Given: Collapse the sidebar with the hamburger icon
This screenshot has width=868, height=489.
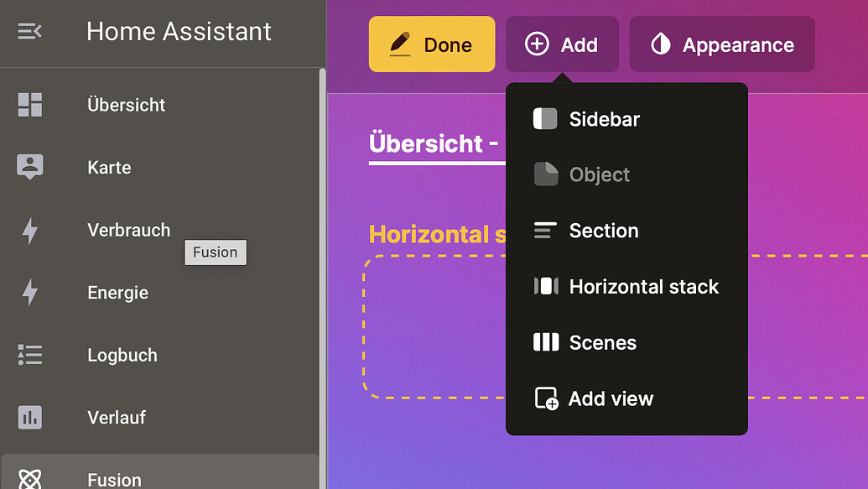Looking at the screenshot, I should pos(31,31).
